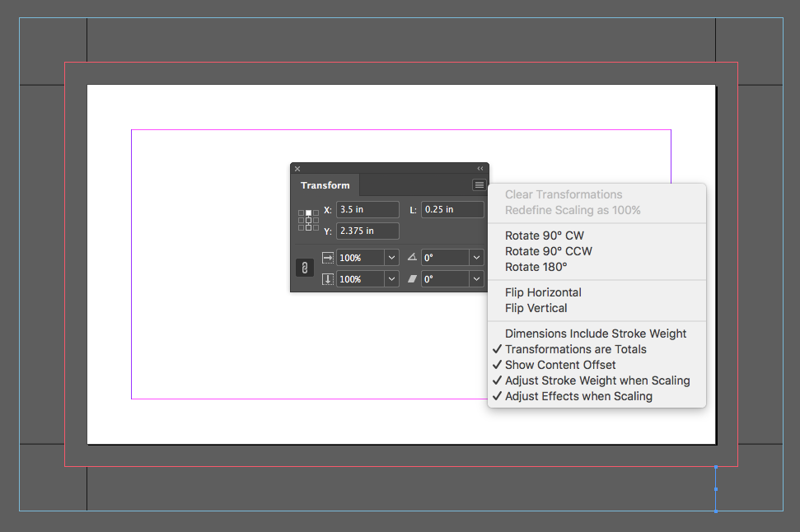Select the Transform panel tab
800x532 pixels.
pyautogui.click(x=325, y=185)
